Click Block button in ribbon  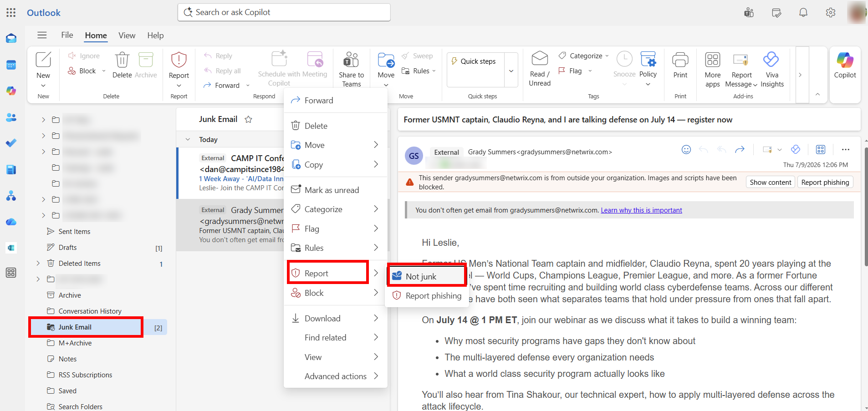pos(82,71)
